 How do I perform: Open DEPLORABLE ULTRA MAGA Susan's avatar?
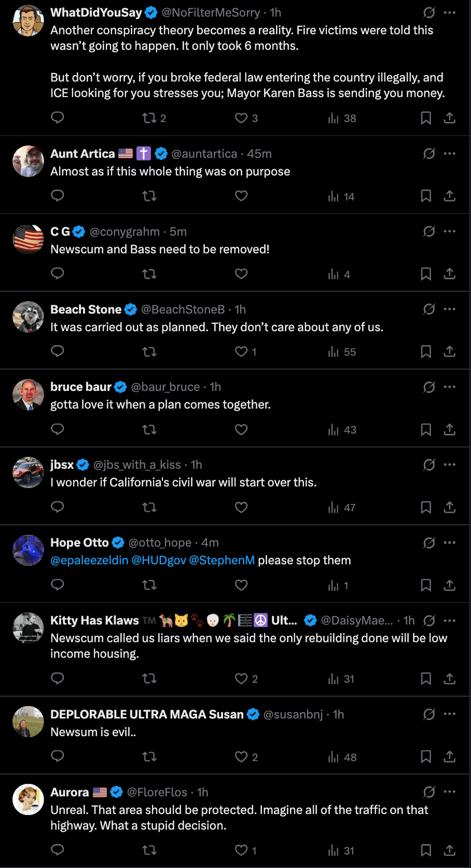point(28,722)
